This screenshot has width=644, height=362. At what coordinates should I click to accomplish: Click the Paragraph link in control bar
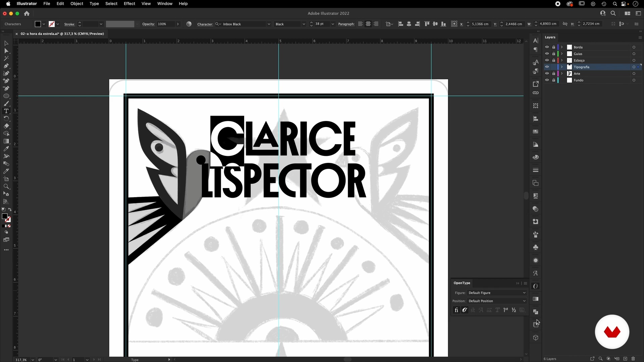[x=346, y=24]
